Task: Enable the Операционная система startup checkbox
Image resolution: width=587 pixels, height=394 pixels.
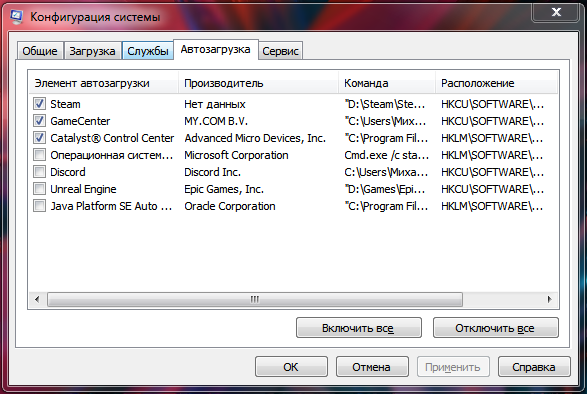Action: pos(39,155)
